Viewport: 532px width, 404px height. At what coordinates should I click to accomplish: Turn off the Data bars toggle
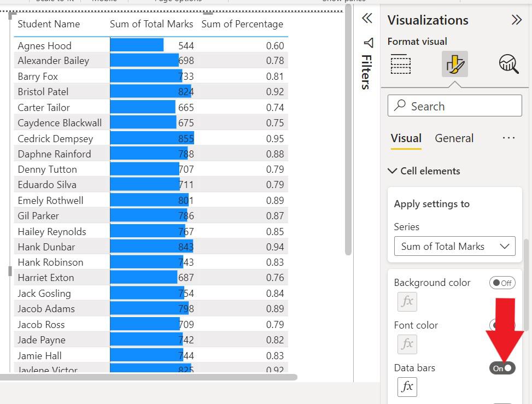(x=502, y=368)
